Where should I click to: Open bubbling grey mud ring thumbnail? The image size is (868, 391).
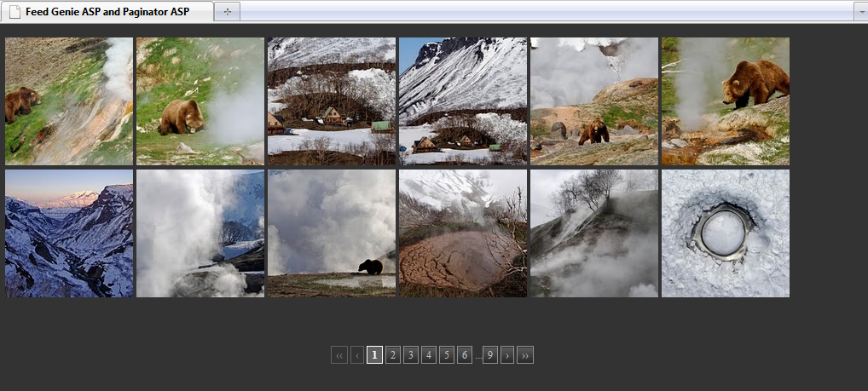(726, 233)
